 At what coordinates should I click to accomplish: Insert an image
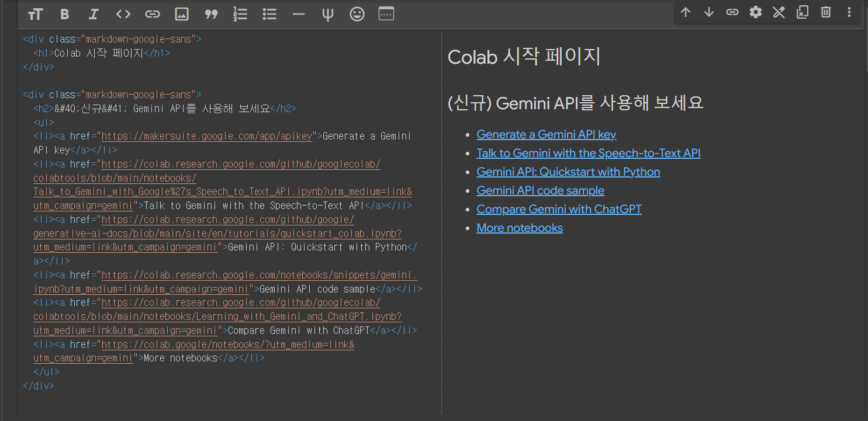[x=182, y=14]
